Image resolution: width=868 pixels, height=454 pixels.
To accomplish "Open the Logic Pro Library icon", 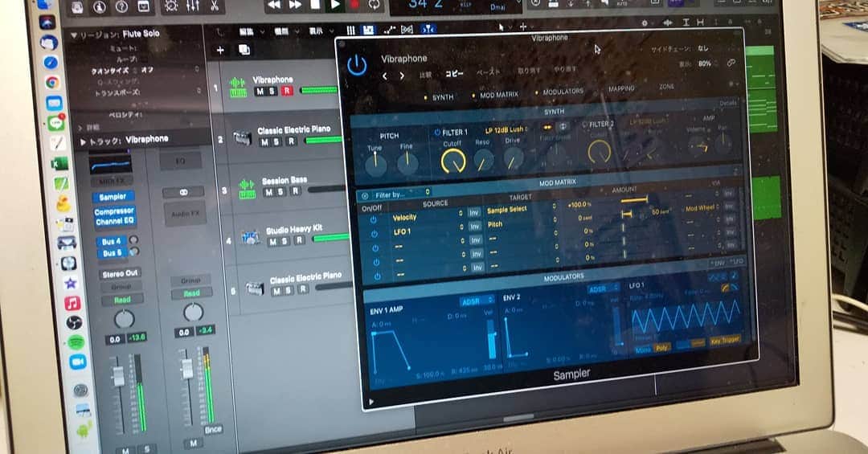I will point(77,7).
